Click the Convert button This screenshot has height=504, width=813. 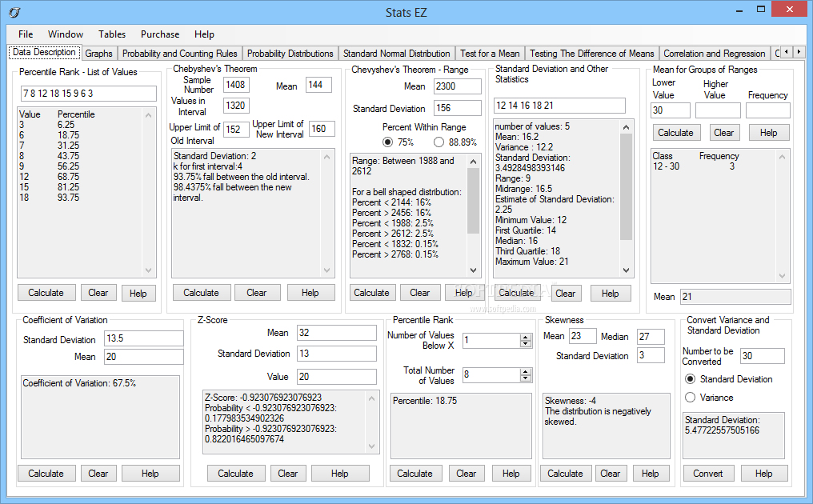click(x=707, y=474)
